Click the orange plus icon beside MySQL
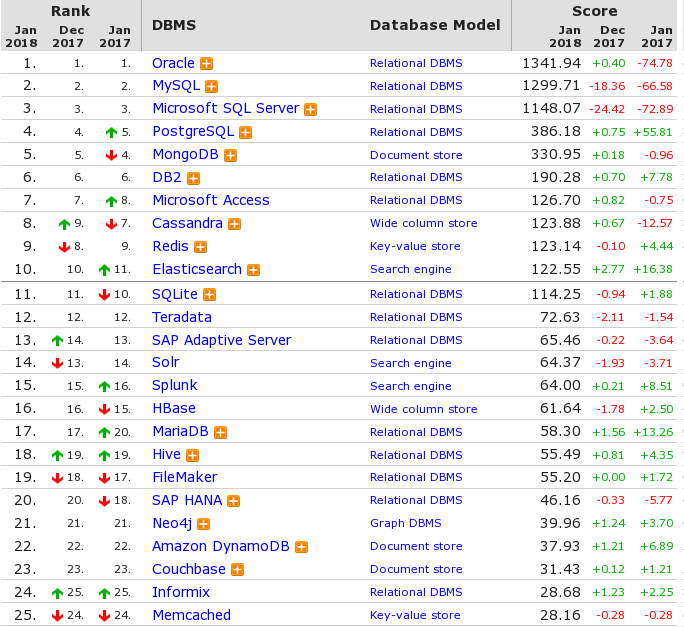 tap(211, 86)
